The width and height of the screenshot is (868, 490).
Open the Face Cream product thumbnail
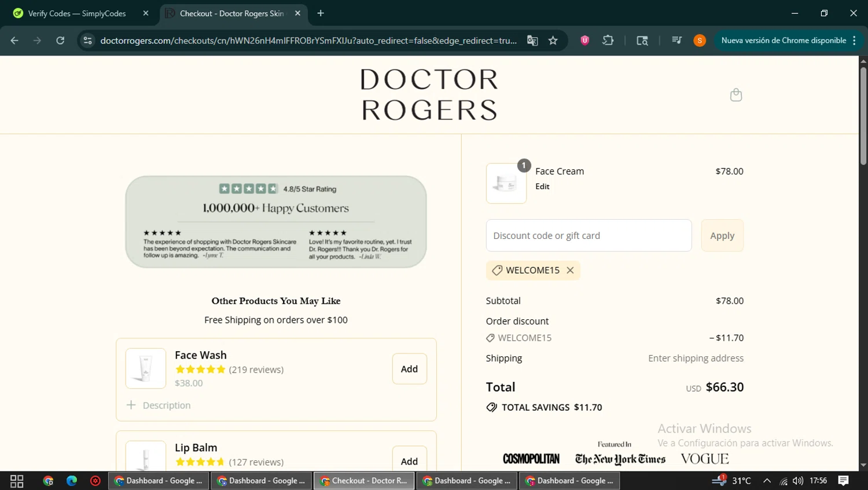coord(506,183)
